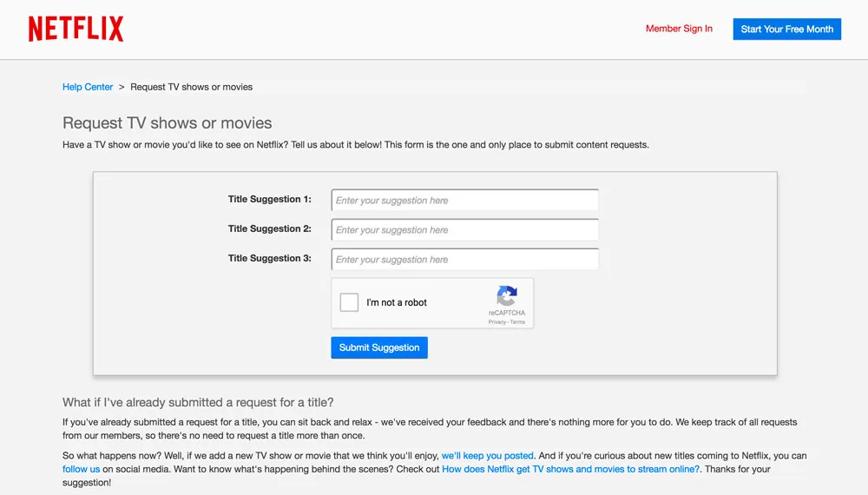The image size is (868, 495).
Task: Follow the follow us link
Action: point(82,469)
